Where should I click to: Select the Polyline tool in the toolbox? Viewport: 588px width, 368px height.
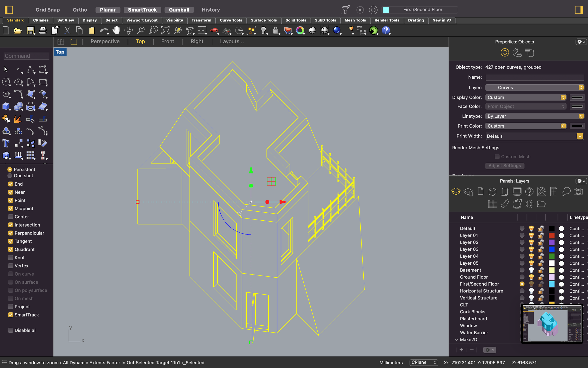(30, 70)
